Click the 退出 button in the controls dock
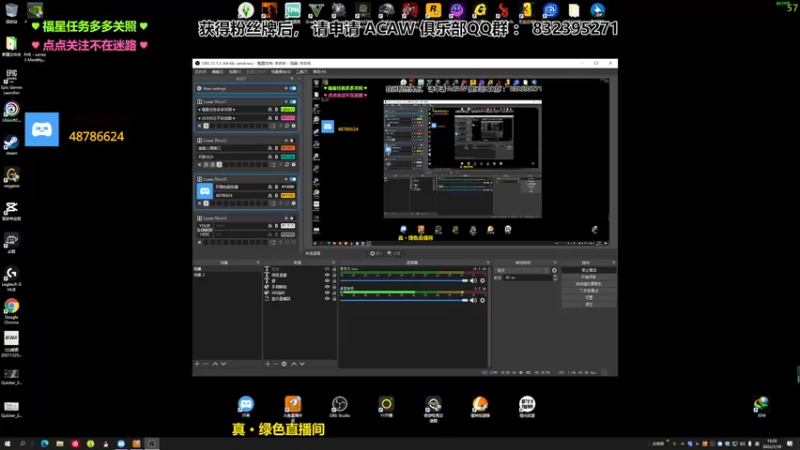The image size is (800, 450). (x=589, y=305)
